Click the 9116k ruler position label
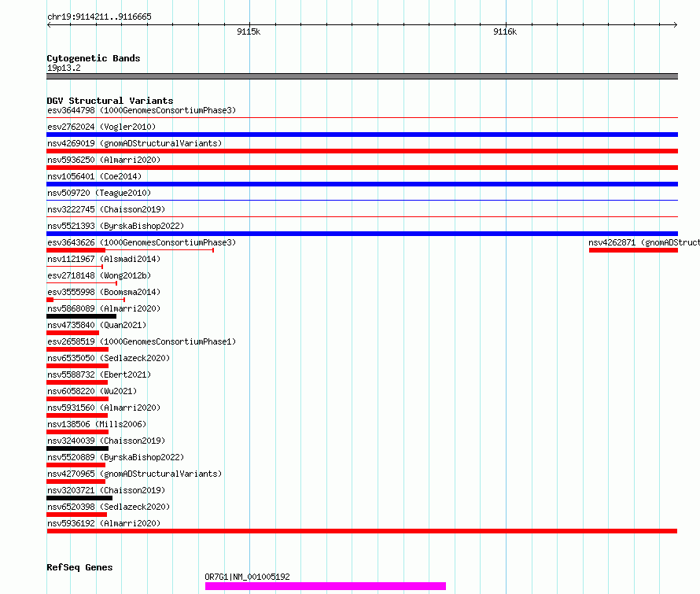 pos(505,31)
